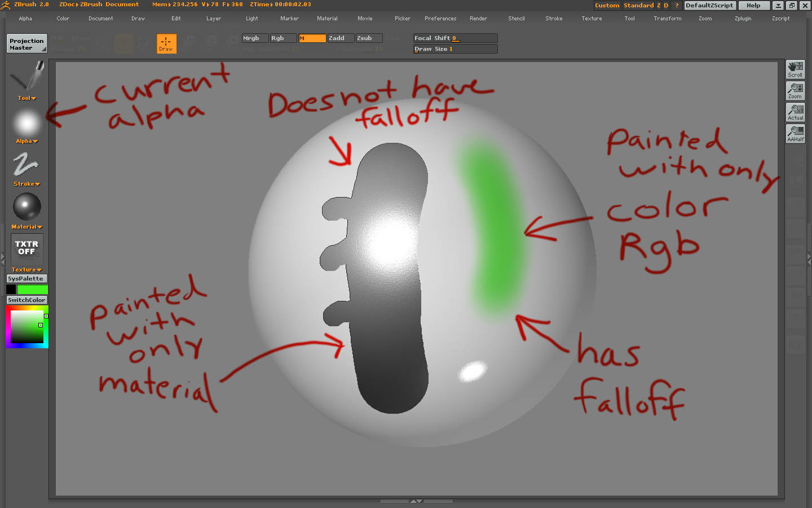The image size is (812, 508).
Task: Click the Material sphere thumbnail
Action: point(26,208)
